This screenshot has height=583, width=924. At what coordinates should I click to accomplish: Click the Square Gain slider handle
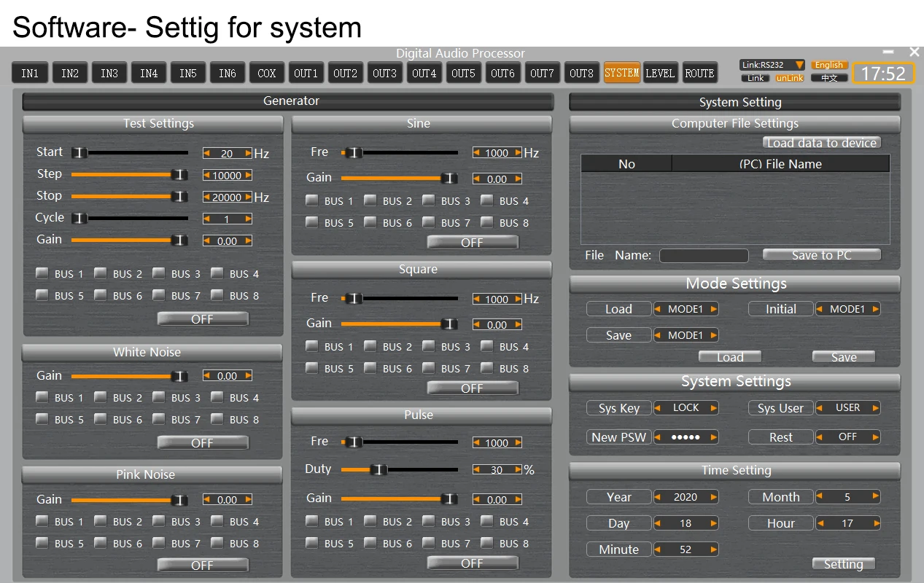[450, 324]
